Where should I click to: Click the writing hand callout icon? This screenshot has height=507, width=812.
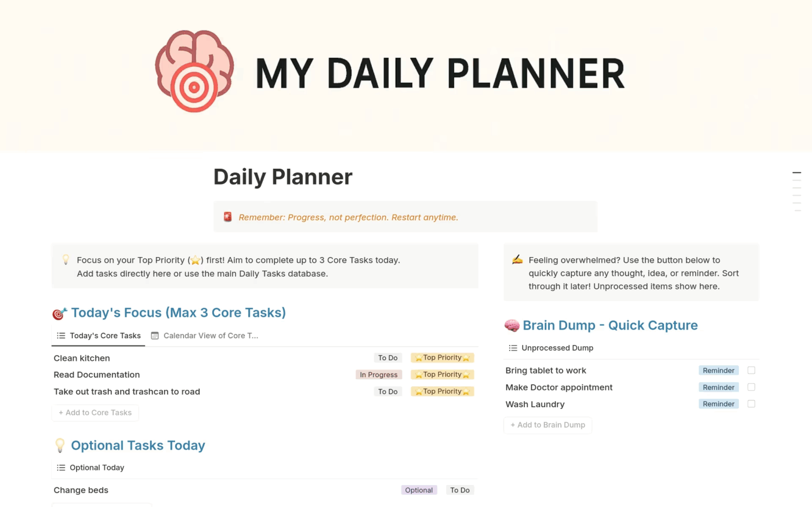(x=517, y=260)
